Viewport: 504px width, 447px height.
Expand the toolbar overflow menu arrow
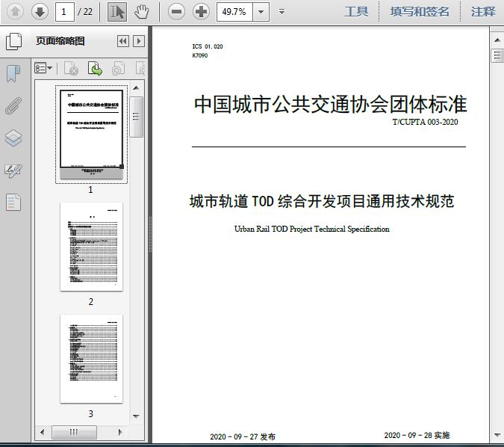click(282, 12)
